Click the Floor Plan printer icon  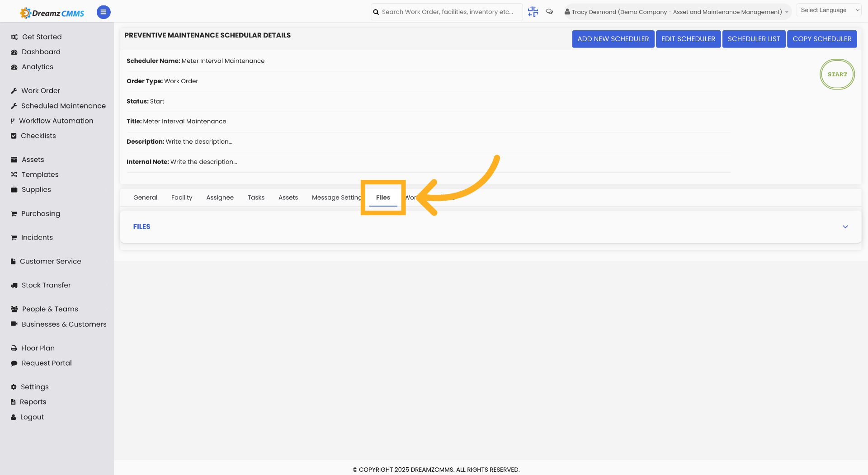click(x=14, y=348)
